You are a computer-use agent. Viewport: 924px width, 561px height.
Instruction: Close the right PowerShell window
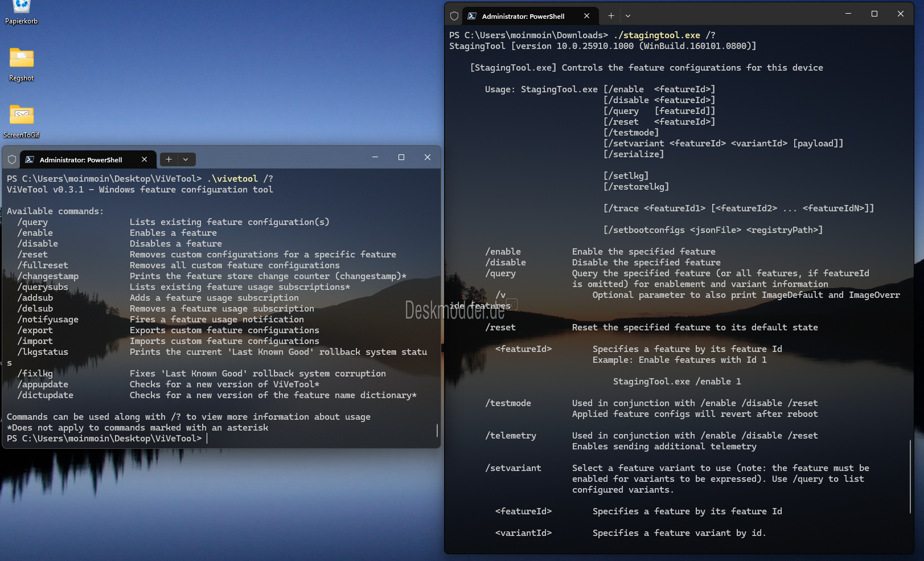[x=901, y=14]
